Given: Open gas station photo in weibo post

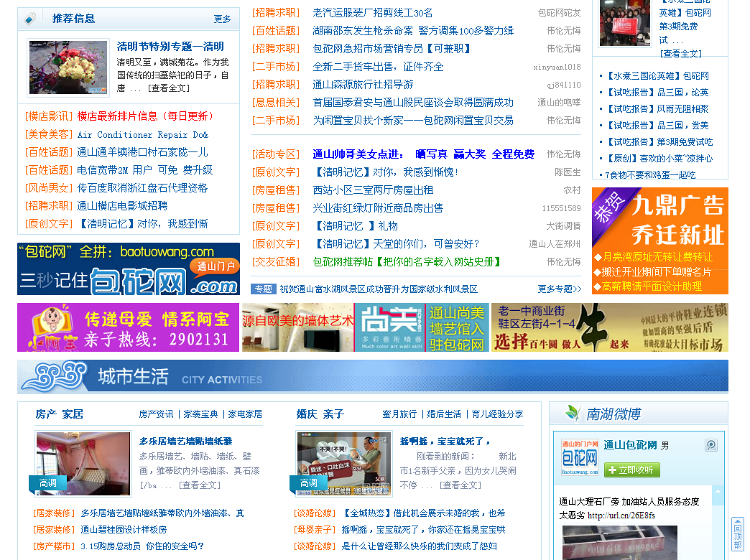Looking at the screenshot, I should pyautogui.click(x=620, y=543).
